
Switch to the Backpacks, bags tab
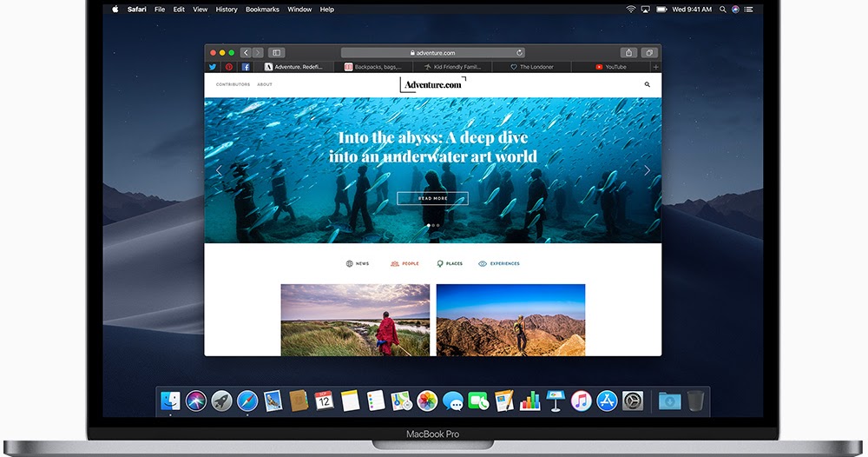tap(373, 67)
